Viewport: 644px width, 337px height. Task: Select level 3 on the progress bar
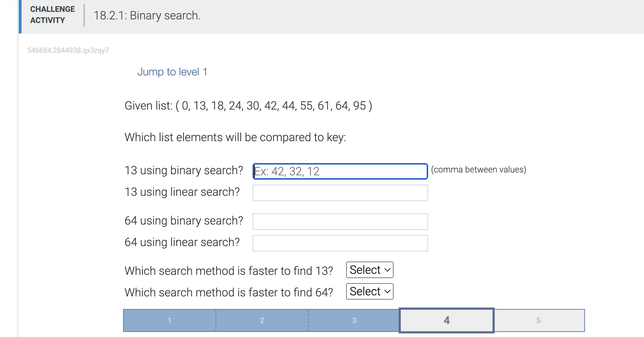(354, 320)
